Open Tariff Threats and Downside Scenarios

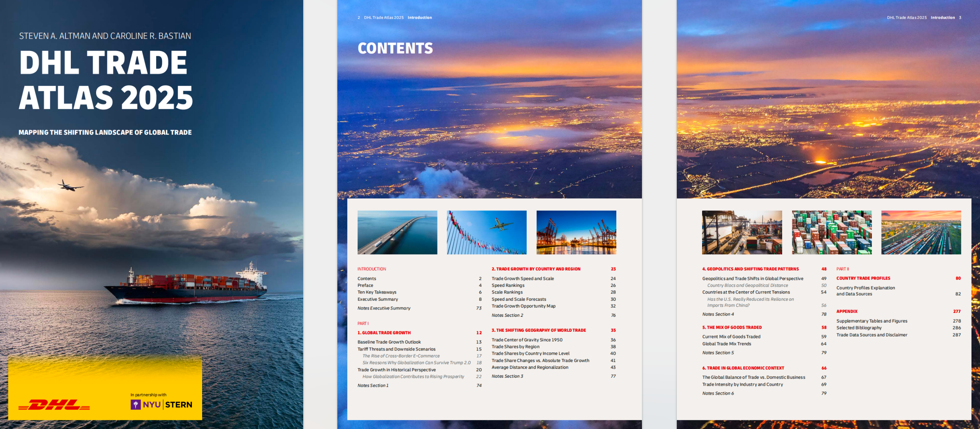[x=420, y=349]
